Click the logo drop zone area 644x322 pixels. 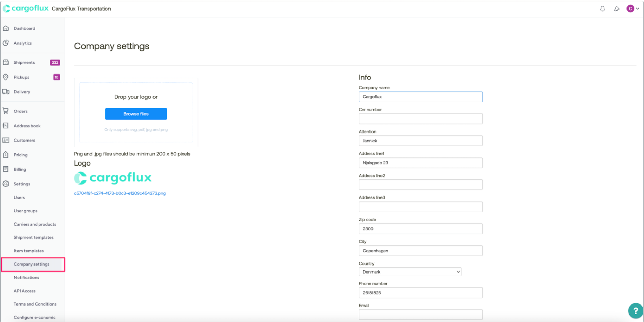pyautogui.click(x=136, y=112)
